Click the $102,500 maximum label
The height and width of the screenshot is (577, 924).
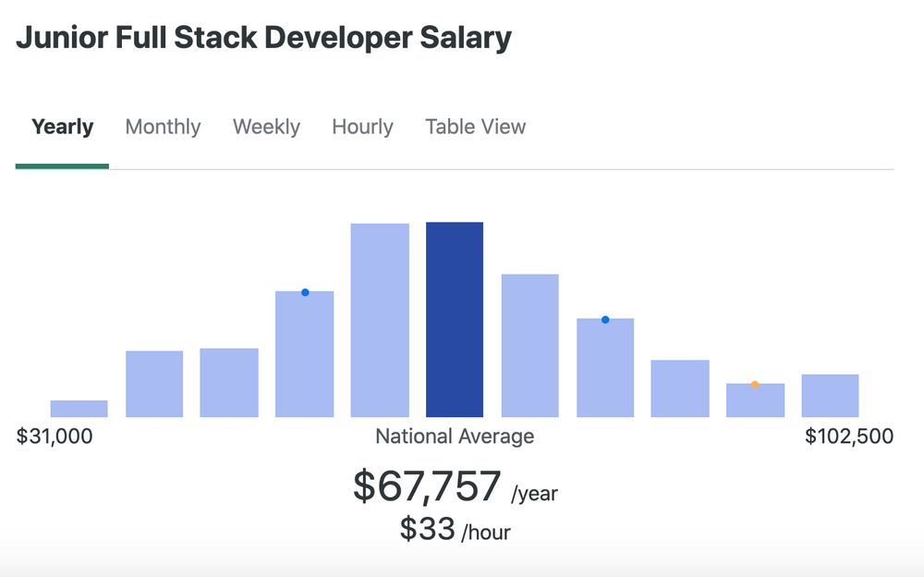(x=849, y=436)
